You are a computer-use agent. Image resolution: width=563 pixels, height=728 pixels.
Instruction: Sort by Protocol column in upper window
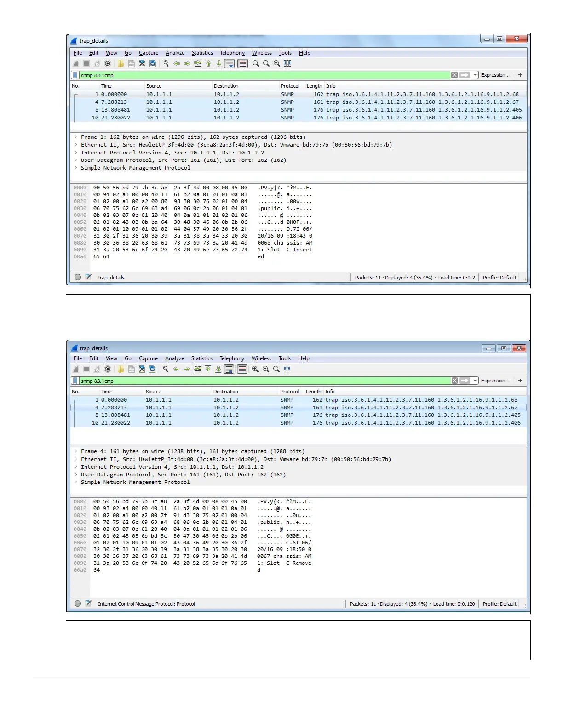pyautogui.click(x=290, y=86)
